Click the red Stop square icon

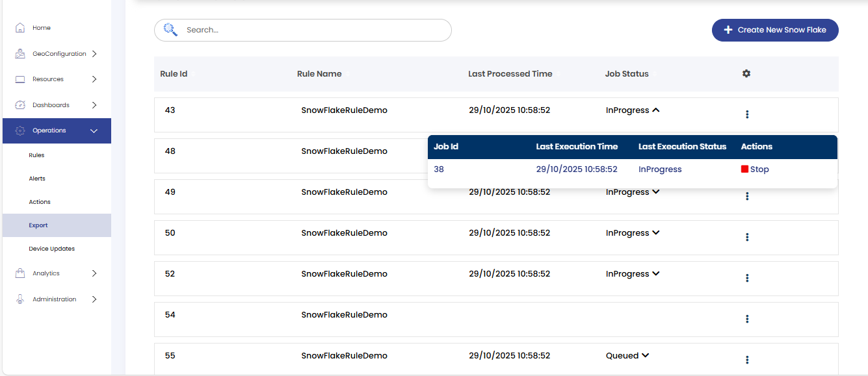tap(744, 169)
